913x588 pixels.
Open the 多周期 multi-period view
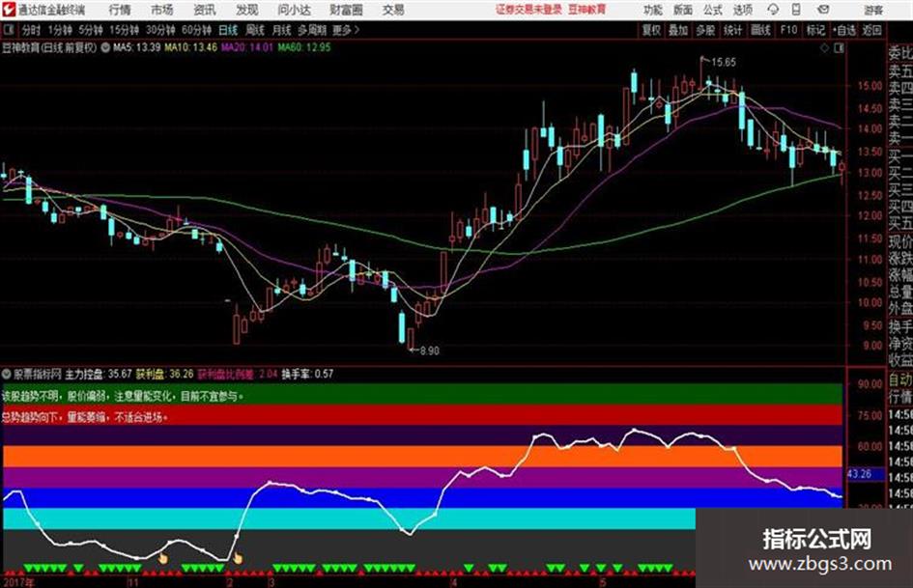(x=312, y=30)
